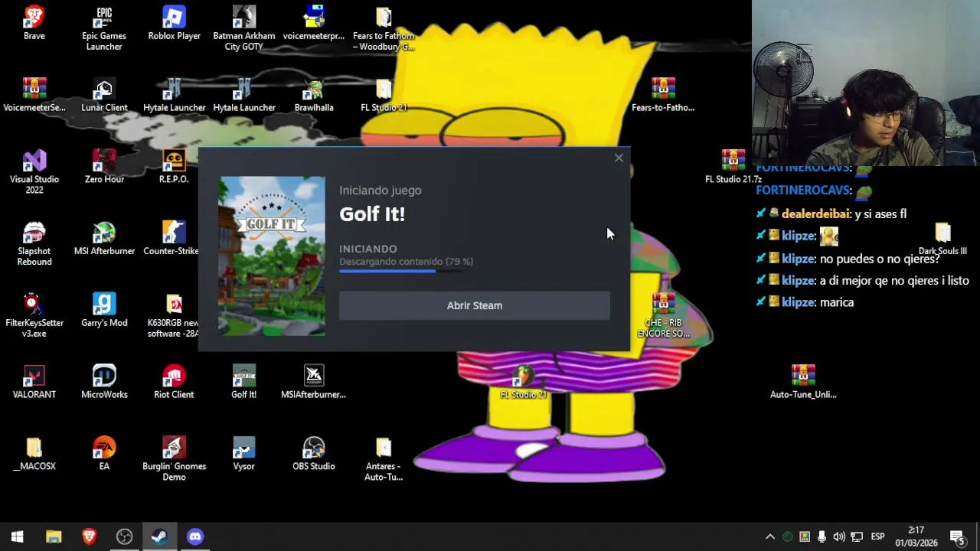This screenshot has height=551, width=980.
Task: Select the Roblox Player desktop icon
Action: [174, 24]
